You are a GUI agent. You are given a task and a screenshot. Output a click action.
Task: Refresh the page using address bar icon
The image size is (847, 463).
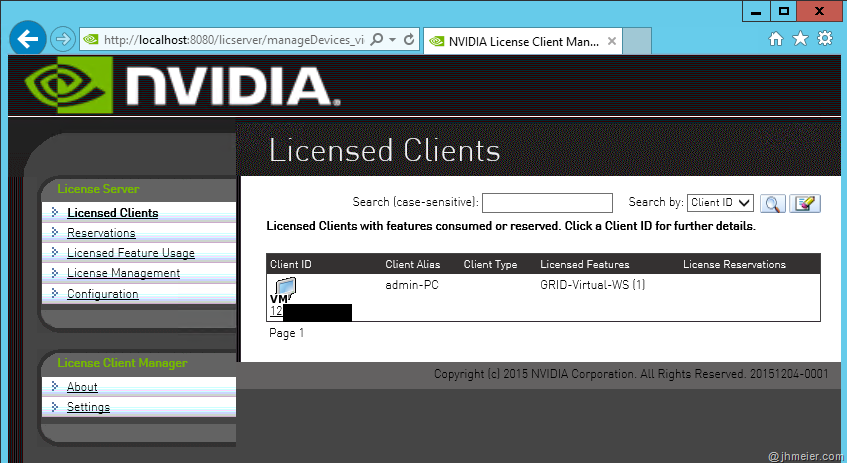[x=409, y=40]
